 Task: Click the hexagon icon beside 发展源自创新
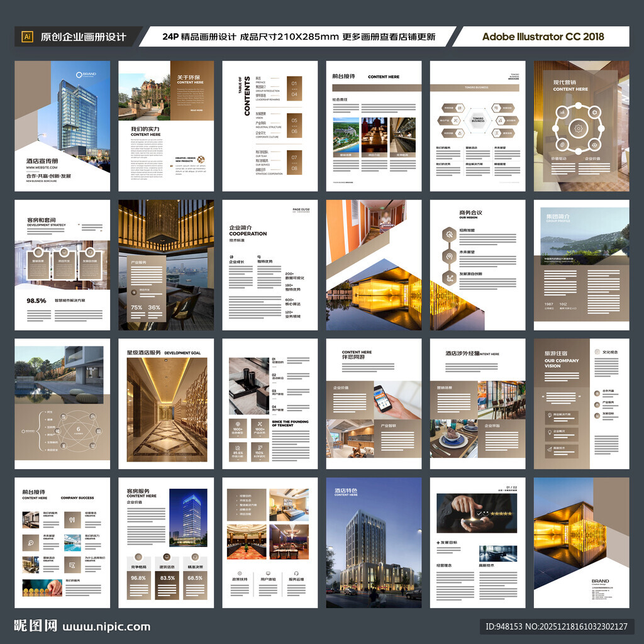(449, 278)
